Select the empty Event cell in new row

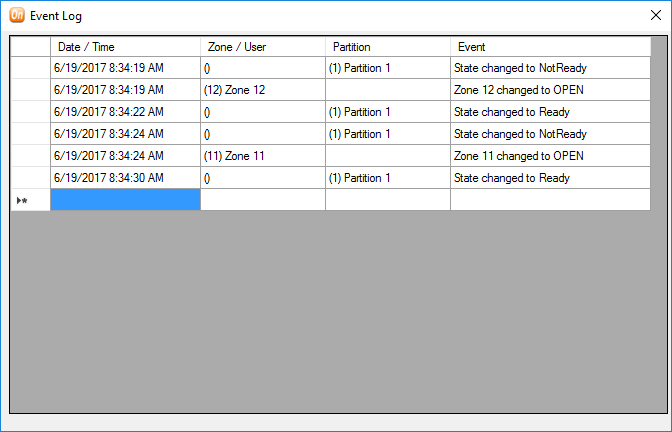pos(550,200)
